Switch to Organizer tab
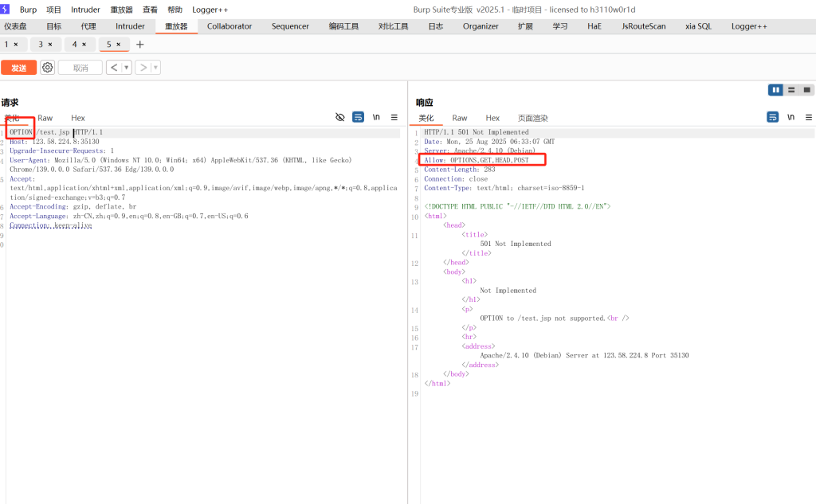The height and width of the screenshot is (504, 816). [x=481, y=26]
